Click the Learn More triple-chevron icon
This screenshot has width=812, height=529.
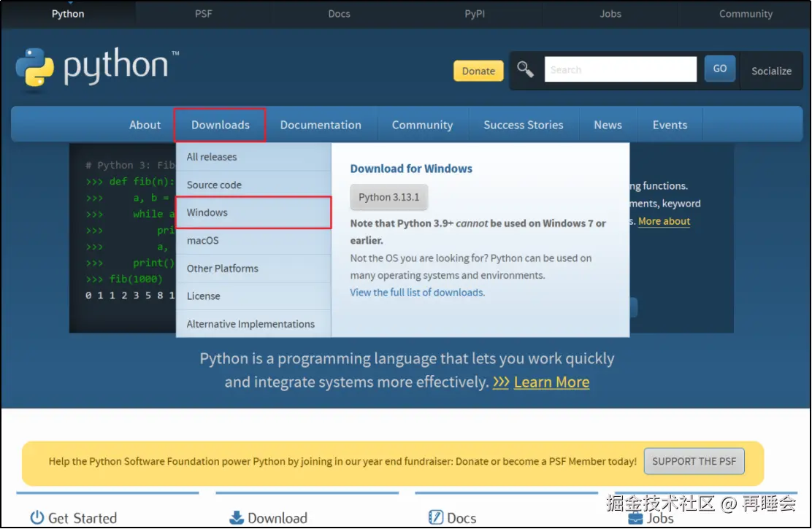click(501, 382)
